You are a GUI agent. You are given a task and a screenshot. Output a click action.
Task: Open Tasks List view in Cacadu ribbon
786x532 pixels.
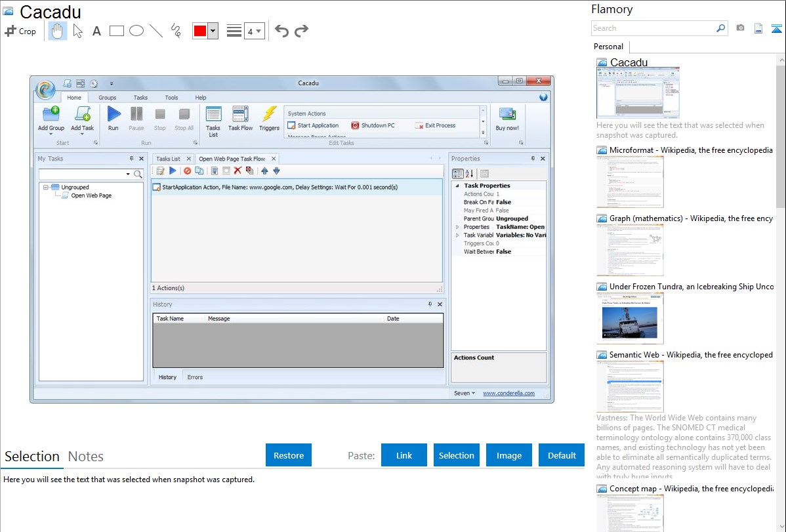tap(213, 121)
